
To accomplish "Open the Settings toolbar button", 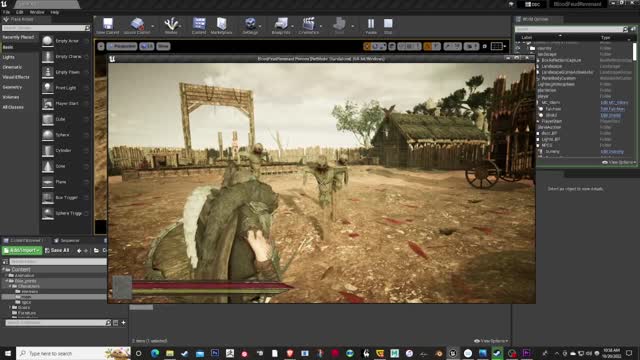I will pyautogui.click(x=250, y=26).
